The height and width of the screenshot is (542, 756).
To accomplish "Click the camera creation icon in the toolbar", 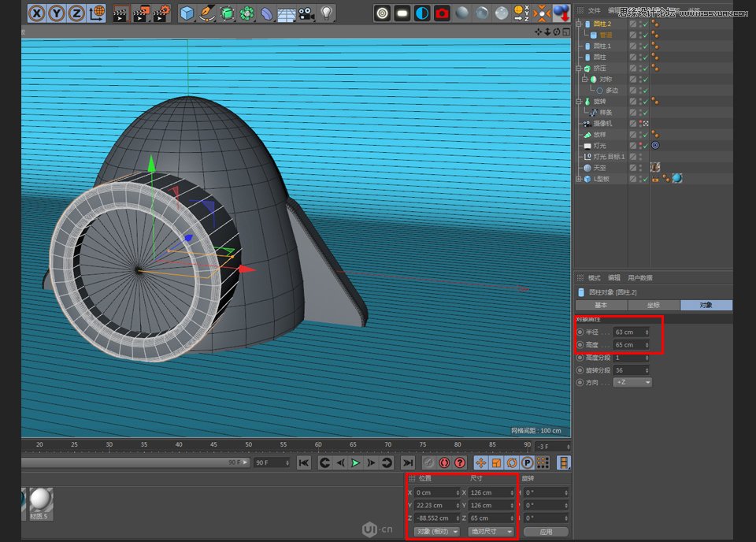I will click(307, 13).
